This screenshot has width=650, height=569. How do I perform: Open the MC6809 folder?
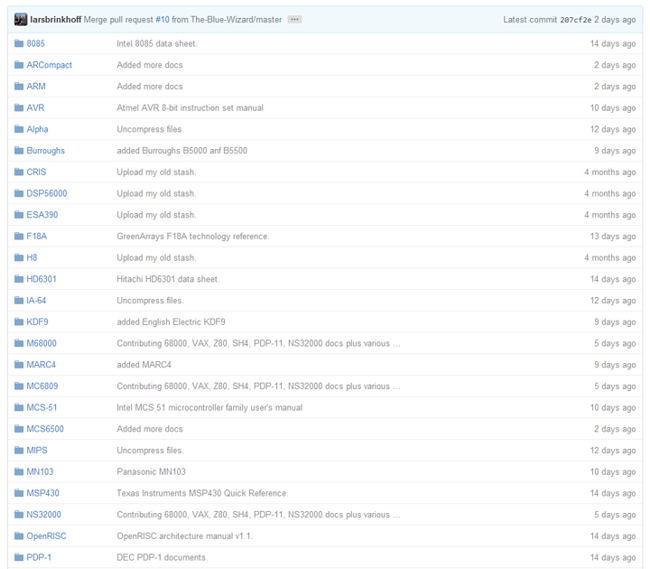point(42,386)
